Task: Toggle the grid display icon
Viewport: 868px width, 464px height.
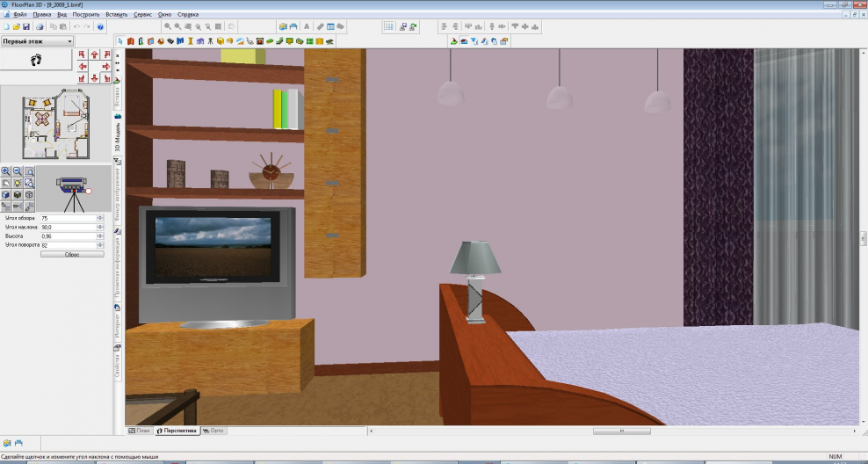Action: (389, 26)
